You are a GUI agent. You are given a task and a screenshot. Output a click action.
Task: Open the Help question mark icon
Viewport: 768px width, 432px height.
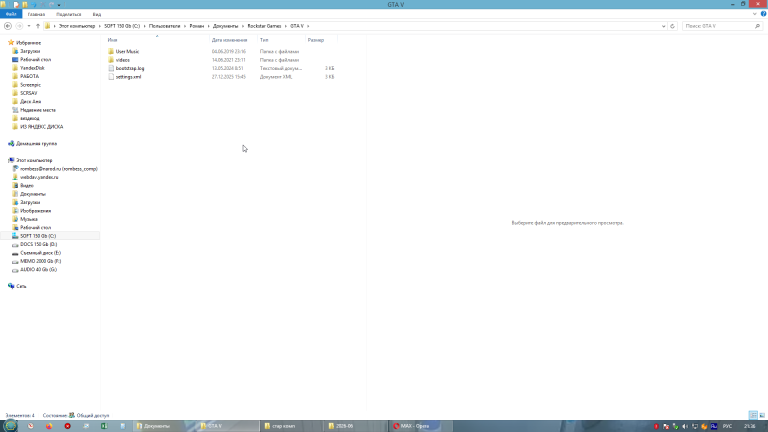pos(763,14)
